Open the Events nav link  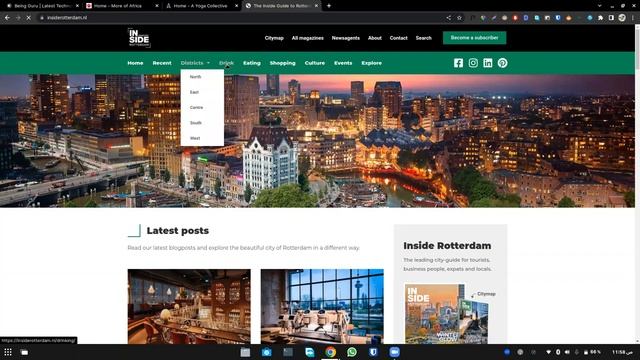tap(343, 63)
